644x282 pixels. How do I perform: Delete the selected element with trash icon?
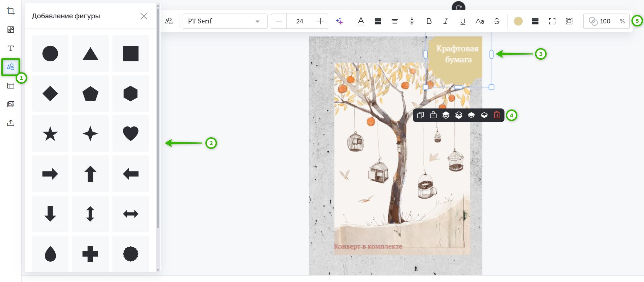[x=497, y=115]
